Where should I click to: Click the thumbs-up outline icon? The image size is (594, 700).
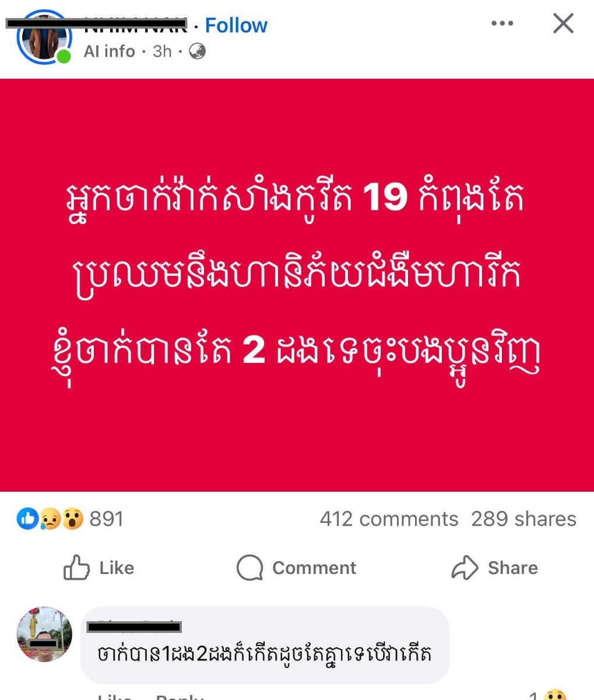coord(76,568)
